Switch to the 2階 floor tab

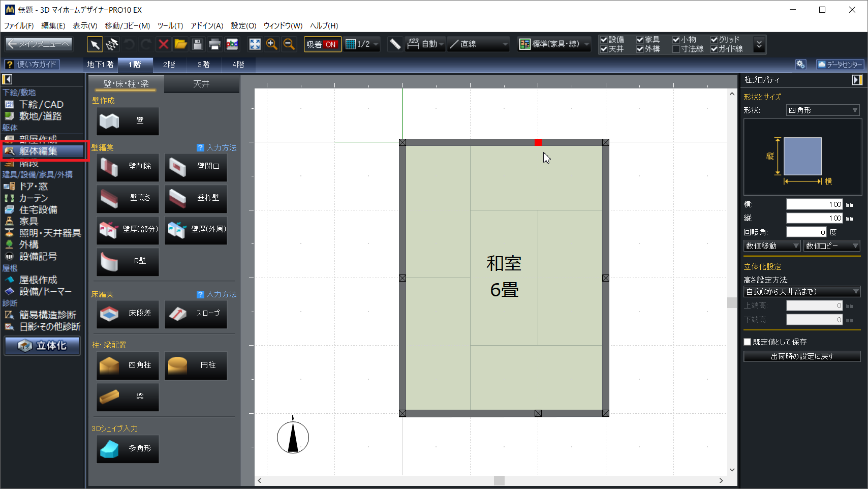[169, 65]
